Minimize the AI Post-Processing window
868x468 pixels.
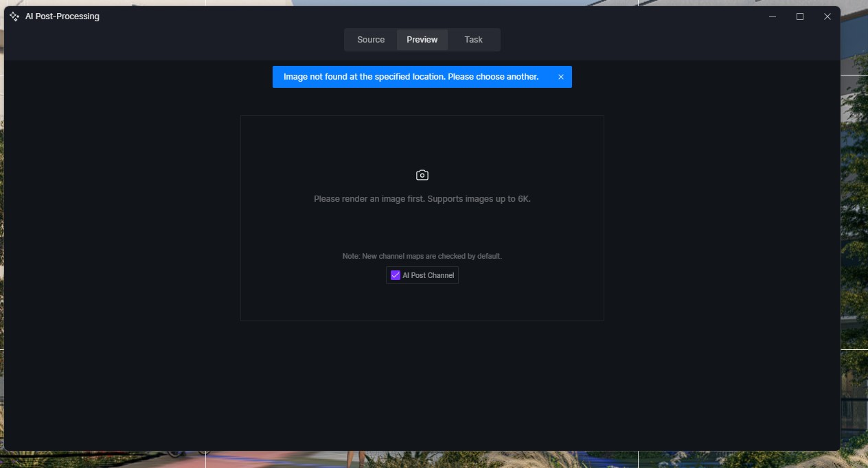(x=773, y=16)
